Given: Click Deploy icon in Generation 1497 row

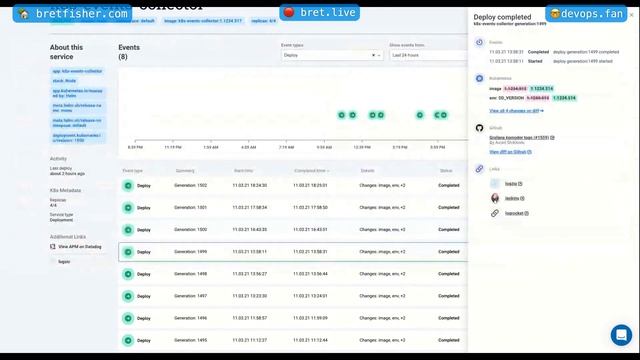Looking at the screenshot, I should tap(128, 296).
